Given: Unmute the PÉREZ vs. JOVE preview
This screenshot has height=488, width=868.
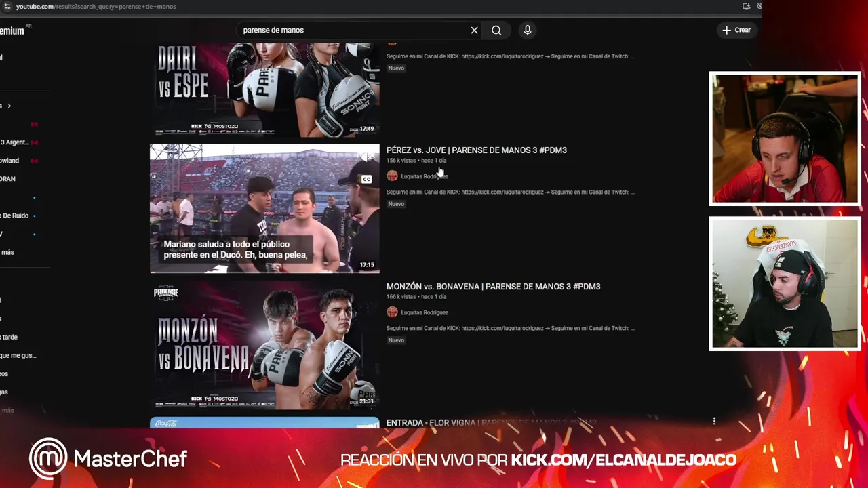Looking at the screenshot, I should (x=366, y=157).
